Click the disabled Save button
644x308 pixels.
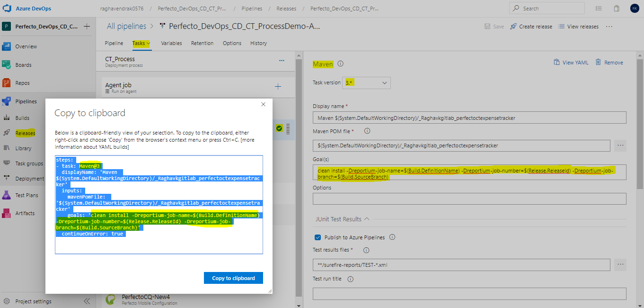pos(494,27)
